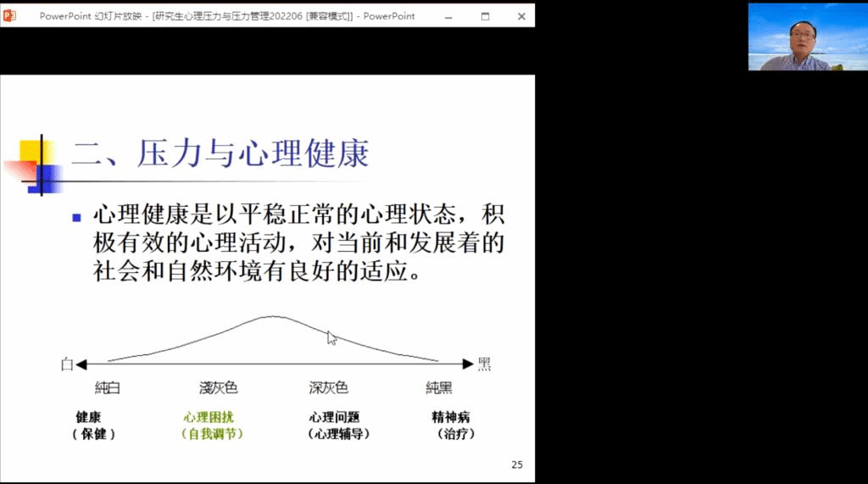
Task: Click the 深灰色 scale label
Action: pyautogui.click(x=328, y=387)
